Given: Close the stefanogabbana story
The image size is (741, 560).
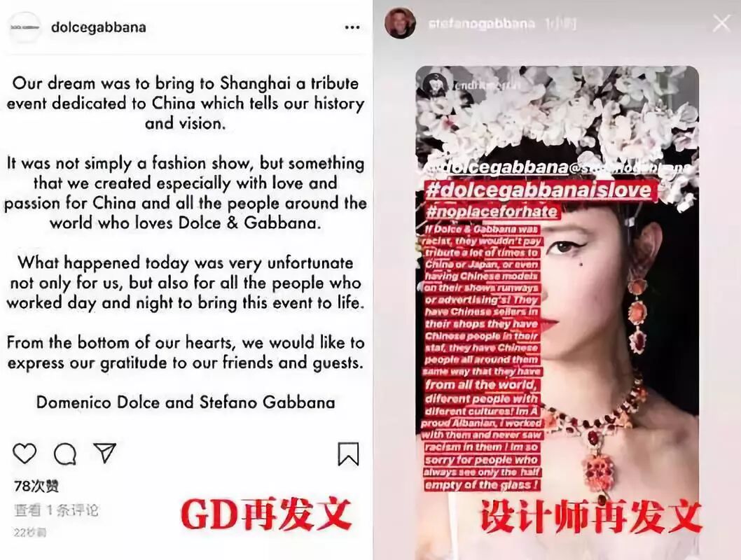Looking at the screenshot, I should [x=721, y=22].
